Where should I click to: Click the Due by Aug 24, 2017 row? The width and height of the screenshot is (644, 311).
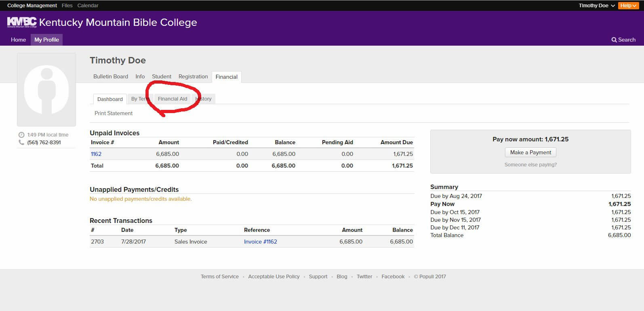point(530,196)
